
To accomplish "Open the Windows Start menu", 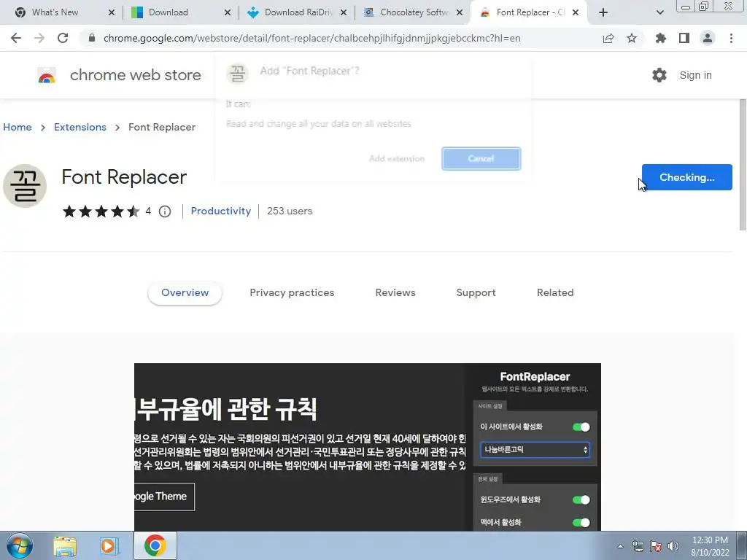I will [19, 545].
